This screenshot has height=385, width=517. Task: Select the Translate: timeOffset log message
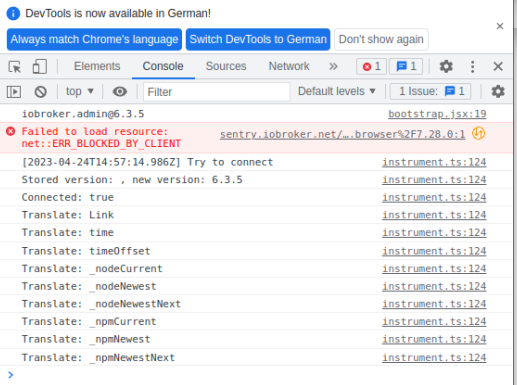(x=86, y=251)
